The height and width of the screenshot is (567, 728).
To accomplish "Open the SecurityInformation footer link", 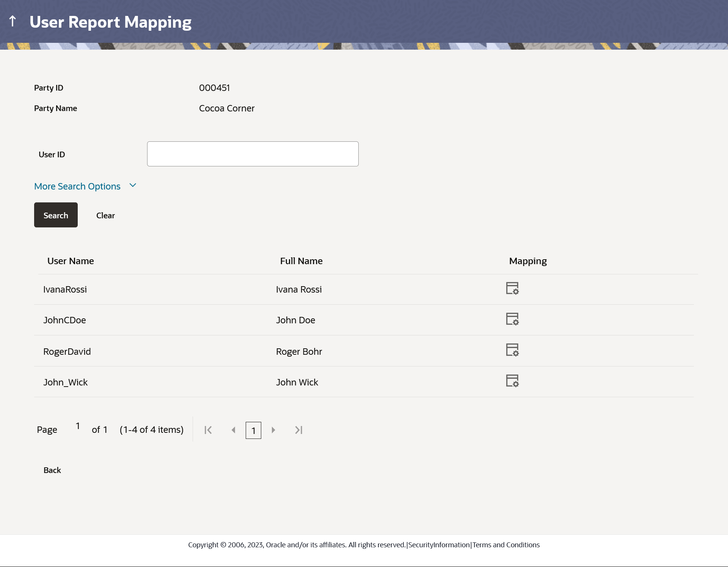I will [x=439, y=545].
